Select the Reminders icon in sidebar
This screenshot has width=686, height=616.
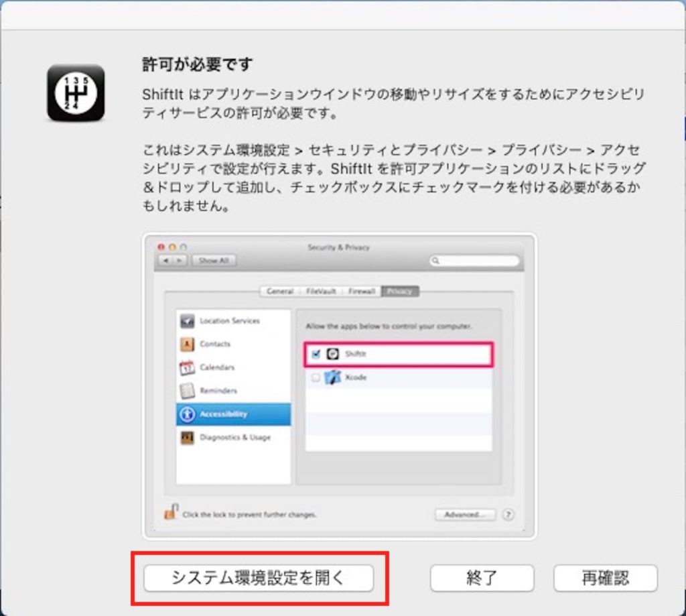coord(188,391)
